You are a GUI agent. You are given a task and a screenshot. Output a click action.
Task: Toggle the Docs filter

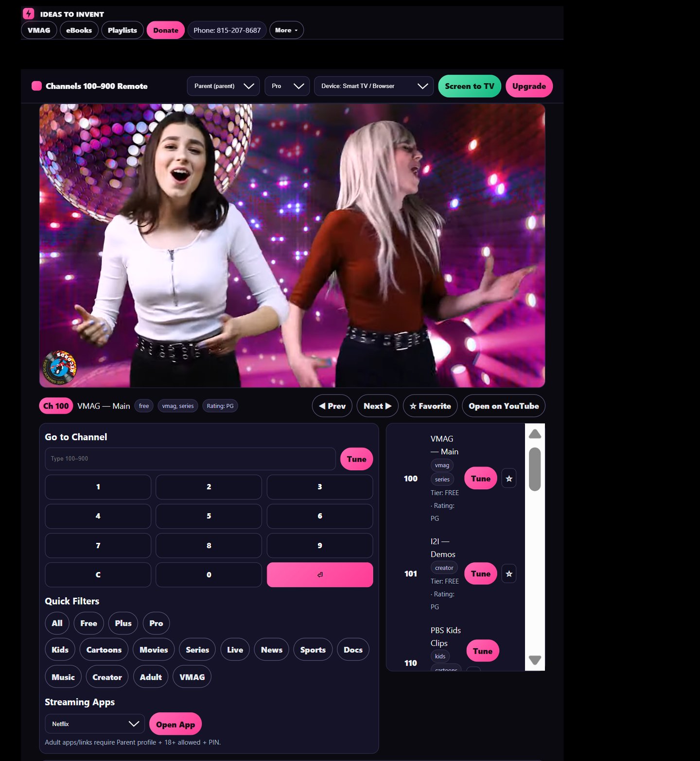(x=353, y=650)
